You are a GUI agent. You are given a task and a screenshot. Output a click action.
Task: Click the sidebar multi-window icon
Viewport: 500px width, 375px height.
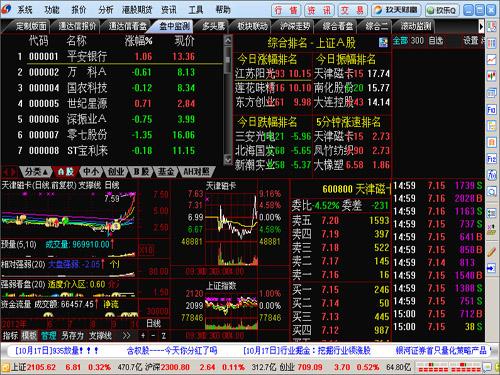click(491, 93)
